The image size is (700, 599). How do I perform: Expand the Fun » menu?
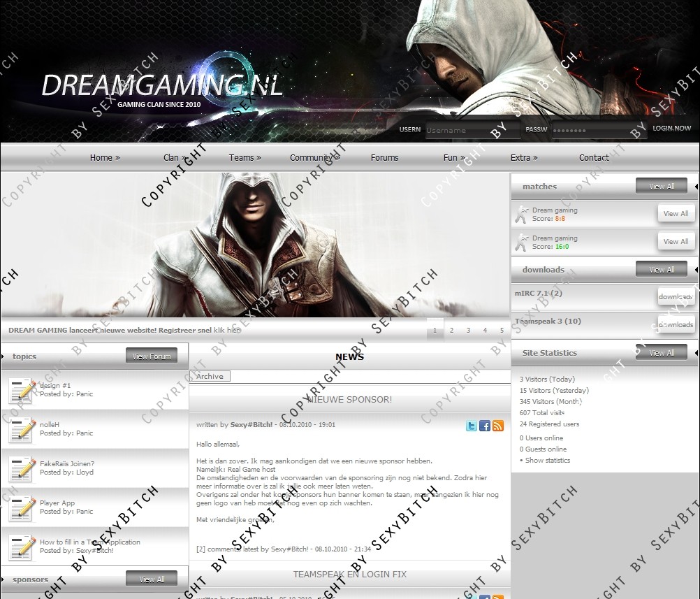click(454, 158)
